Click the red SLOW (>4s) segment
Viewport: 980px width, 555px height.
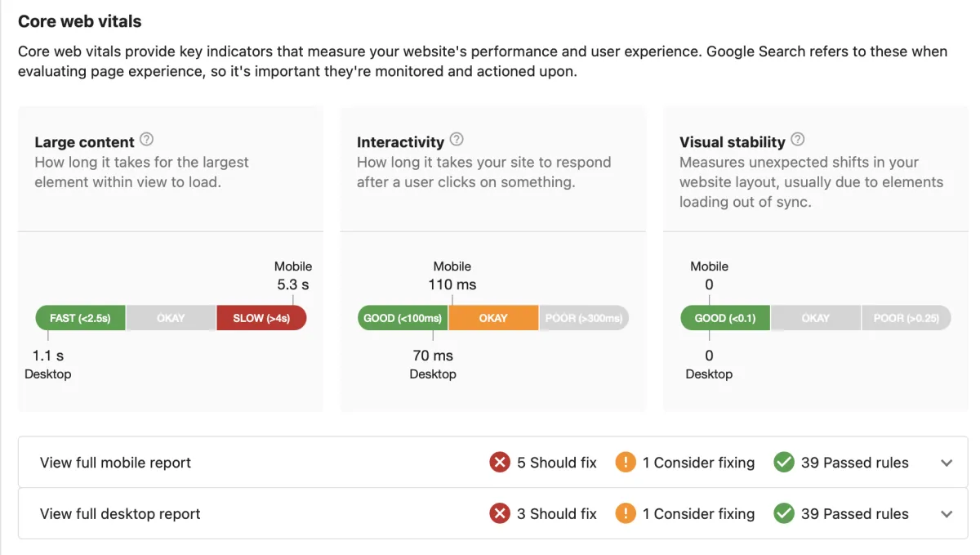[261, 318]
